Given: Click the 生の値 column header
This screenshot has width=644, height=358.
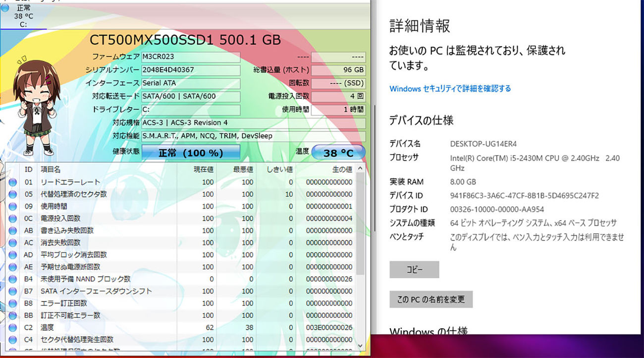Looking at the screenshot, I should point(325,170).
